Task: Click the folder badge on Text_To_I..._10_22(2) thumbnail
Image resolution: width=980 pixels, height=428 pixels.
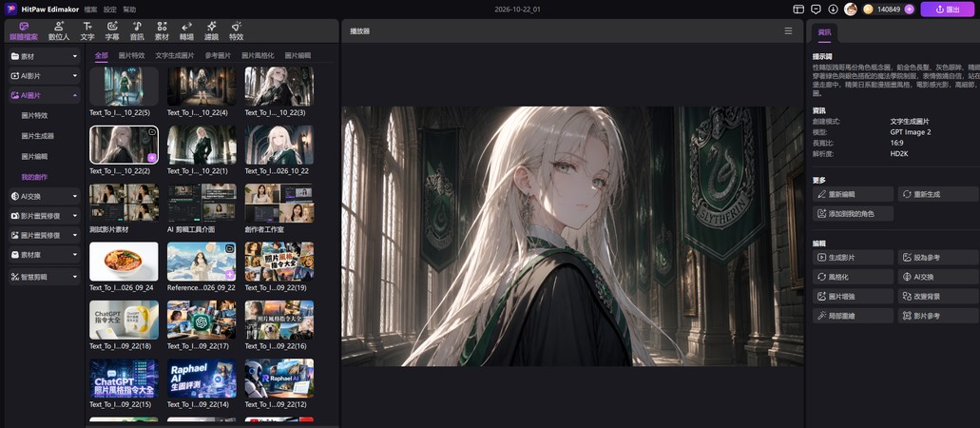Action: [x=152, y=132]
